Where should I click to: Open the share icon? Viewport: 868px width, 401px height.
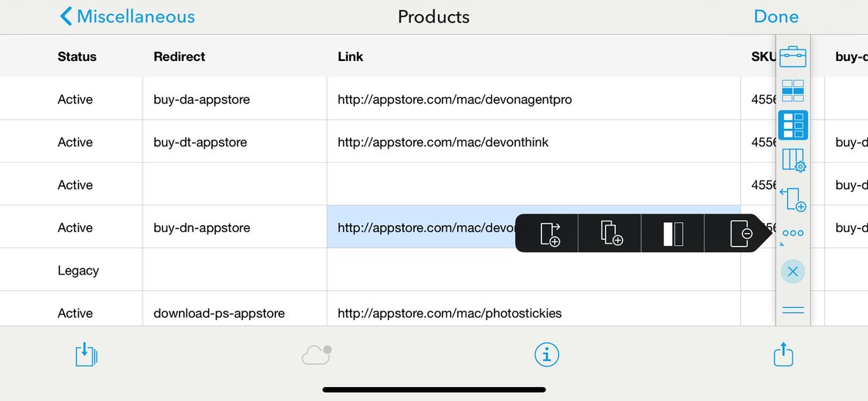point(783,355)
